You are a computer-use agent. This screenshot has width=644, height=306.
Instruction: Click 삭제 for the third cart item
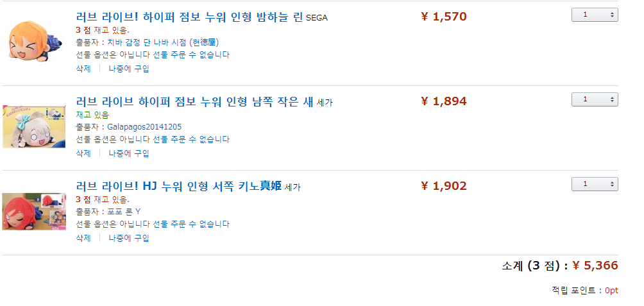point(83,238)
